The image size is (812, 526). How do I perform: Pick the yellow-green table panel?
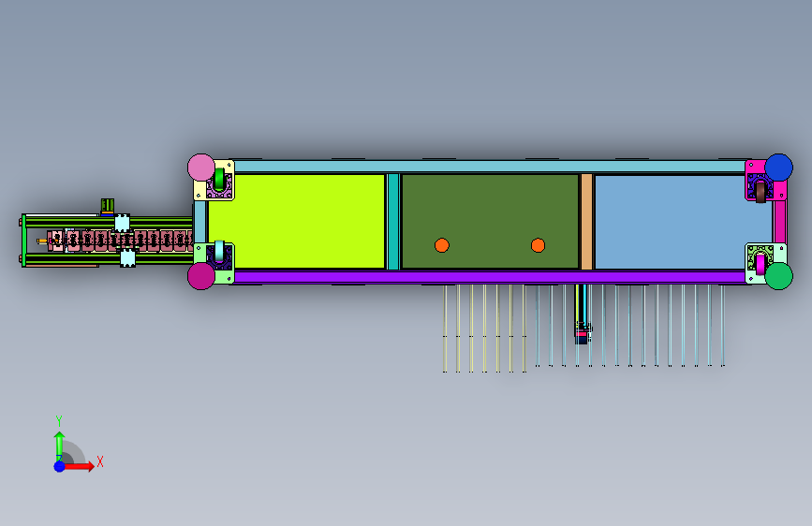tap(296, 222)
